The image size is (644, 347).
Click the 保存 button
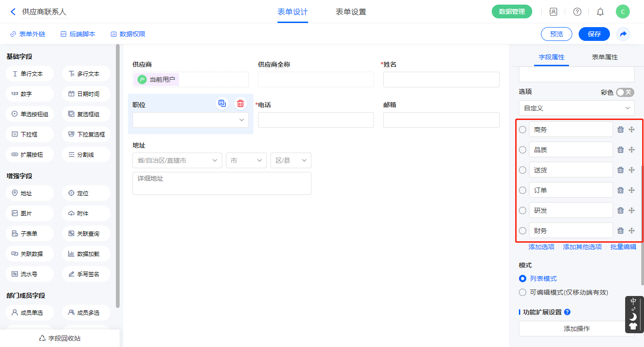594,34
